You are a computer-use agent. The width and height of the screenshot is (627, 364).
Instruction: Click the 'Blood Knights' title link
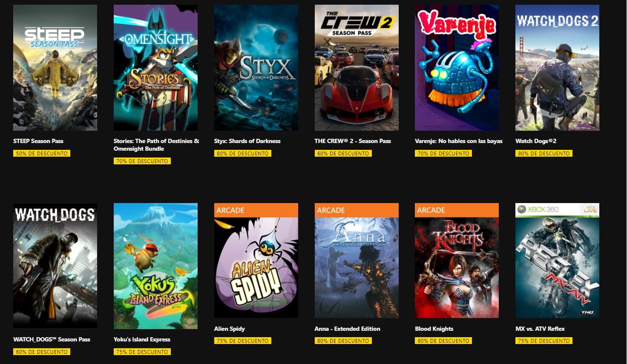[434, 329]
